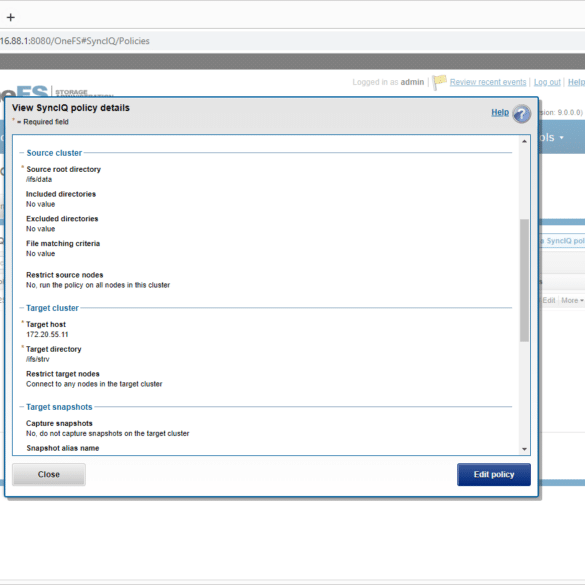Click the blue question mark help icon

521,114
